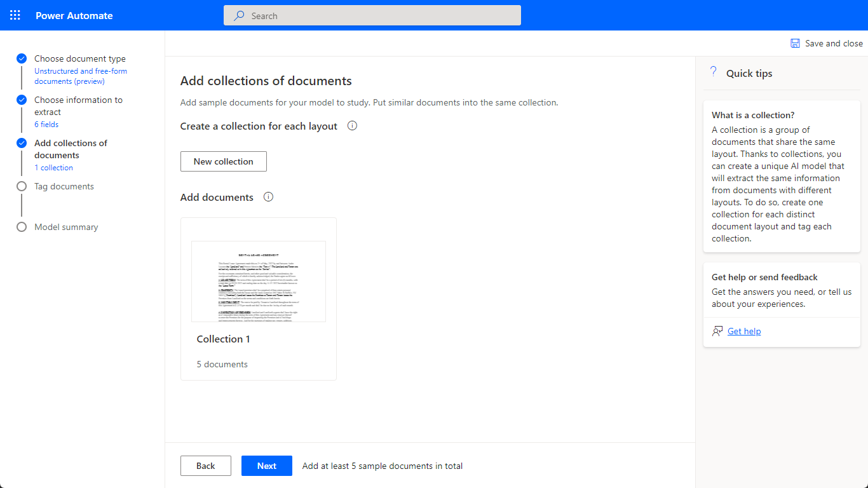Open the Quick tips question mark icon
Screen dimensions: 868x488
coord(713,72)
